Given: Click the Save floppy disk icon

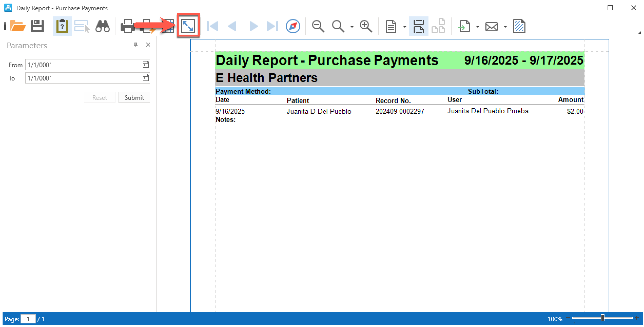Looking at the screenshot, I should tap(37, 26).
